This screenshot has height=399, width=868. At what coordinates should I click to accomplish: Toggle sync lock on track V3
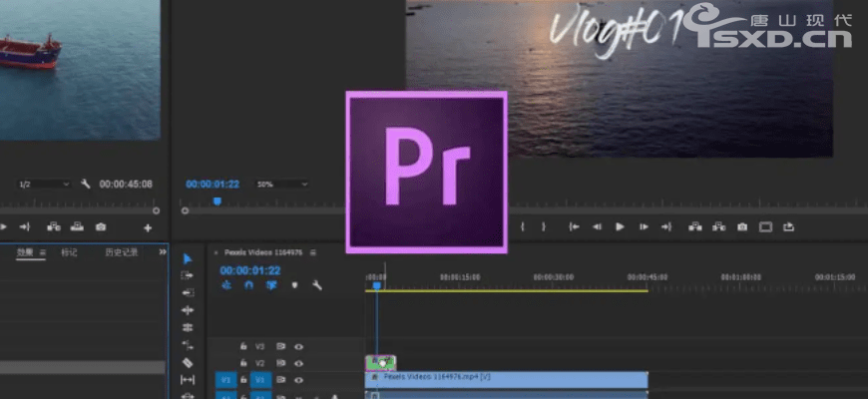click(x=280, y=347)
